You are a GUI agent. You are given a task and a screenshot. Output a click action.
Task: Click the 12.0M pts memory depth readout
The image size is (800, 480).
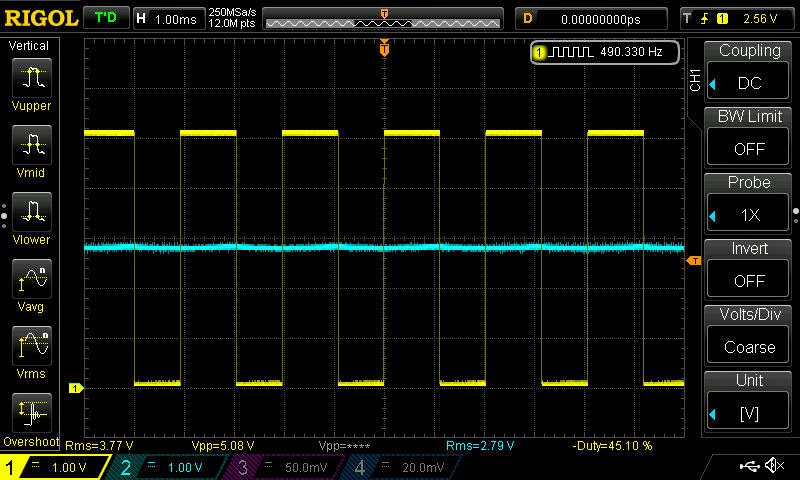point(232,23)
